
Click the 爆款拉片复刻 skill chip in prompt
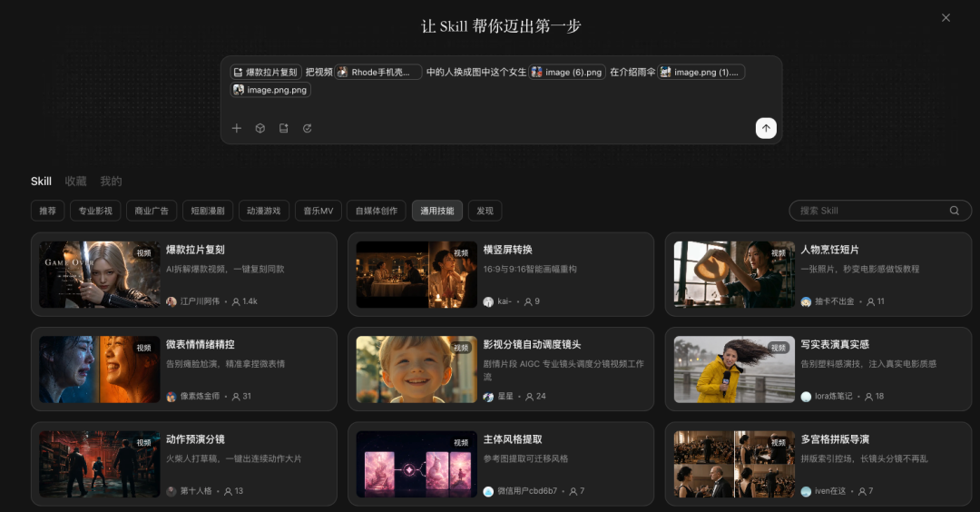coord(266,72)
